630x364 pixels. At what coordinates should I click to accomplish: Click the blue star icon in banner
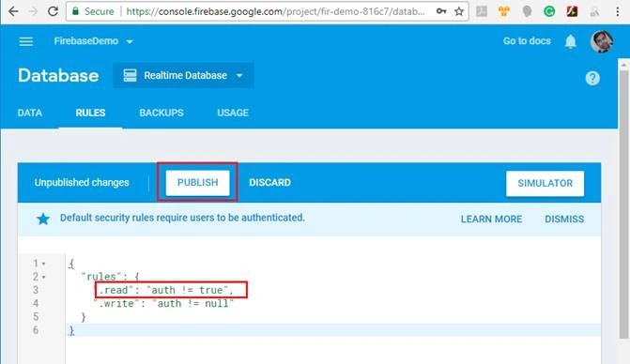click(43, 219)
